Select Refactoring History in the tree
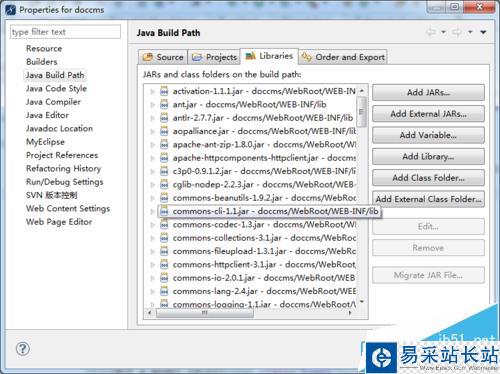500x374 pixels. coord(63,168)
